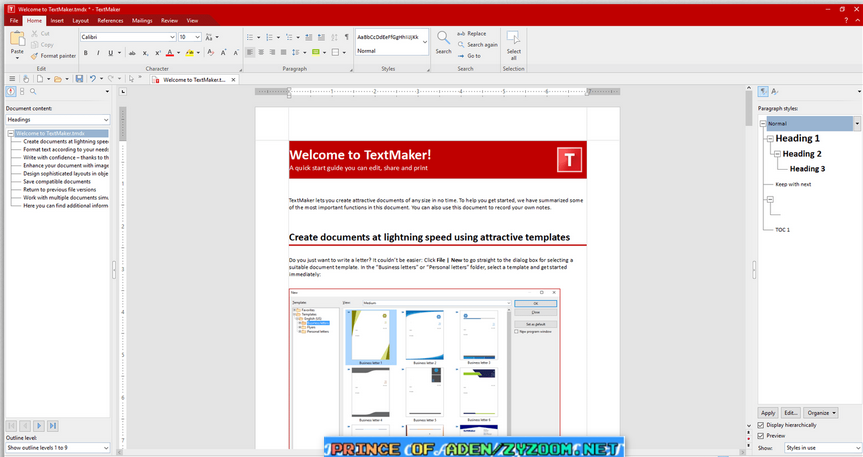Expand the Styles gallery showing Normal
863x457 pixels.
425,42
